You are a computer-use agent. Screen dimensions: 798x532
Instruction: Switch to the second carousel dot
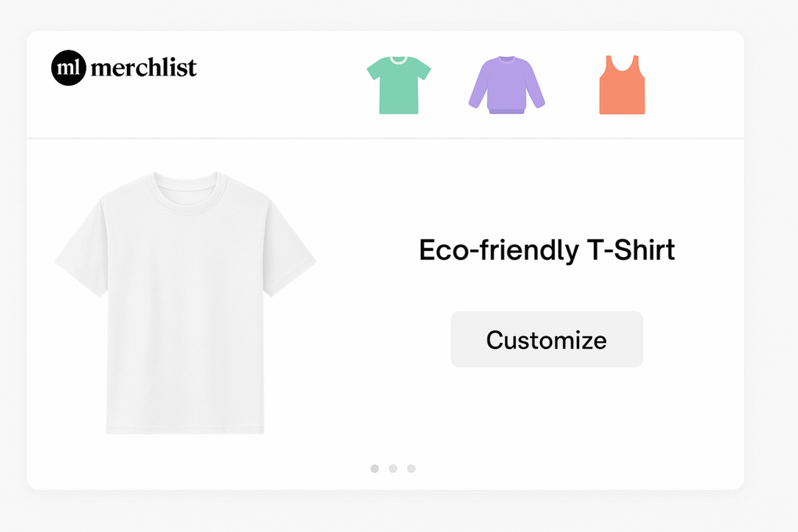click(x=393, y=468)
